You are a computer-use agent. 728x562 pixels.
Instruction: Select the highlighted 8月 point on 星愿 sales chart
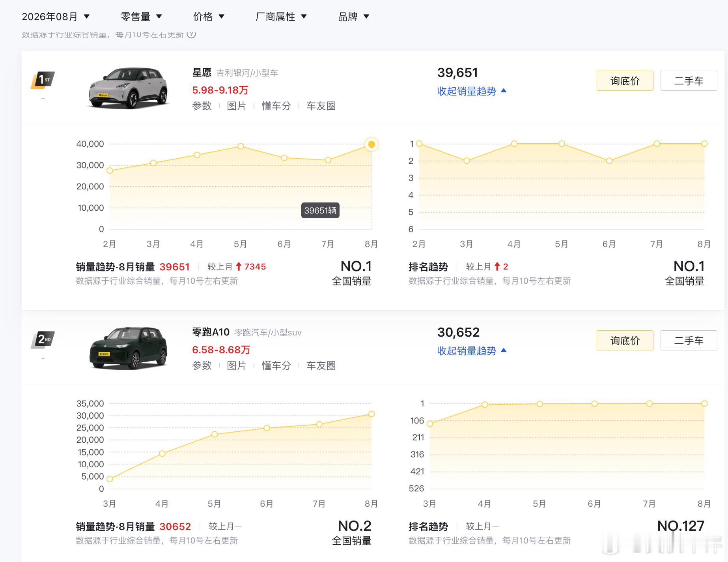[x=371, y=144]
